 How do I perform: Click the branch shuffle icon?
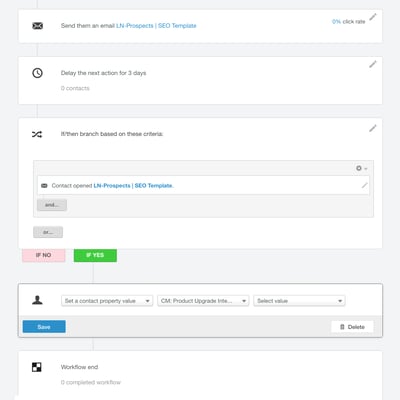[37, 134]
